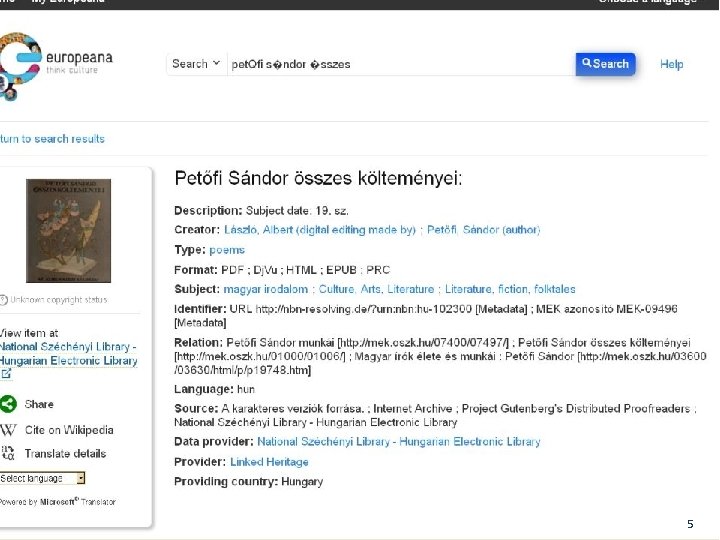This screenshot has width=720, height=540.
Task: Click the Translate details icon
Action: point(8,454)
